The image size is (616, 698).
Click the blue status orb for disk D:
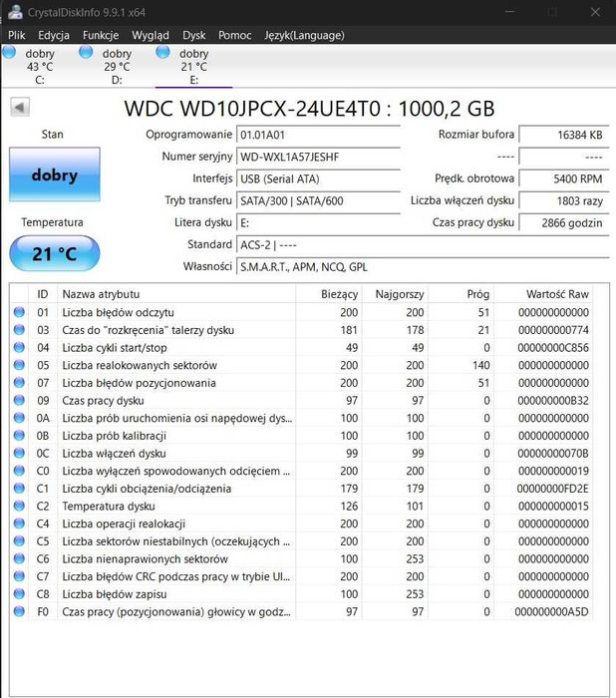[x=86, y=52]
